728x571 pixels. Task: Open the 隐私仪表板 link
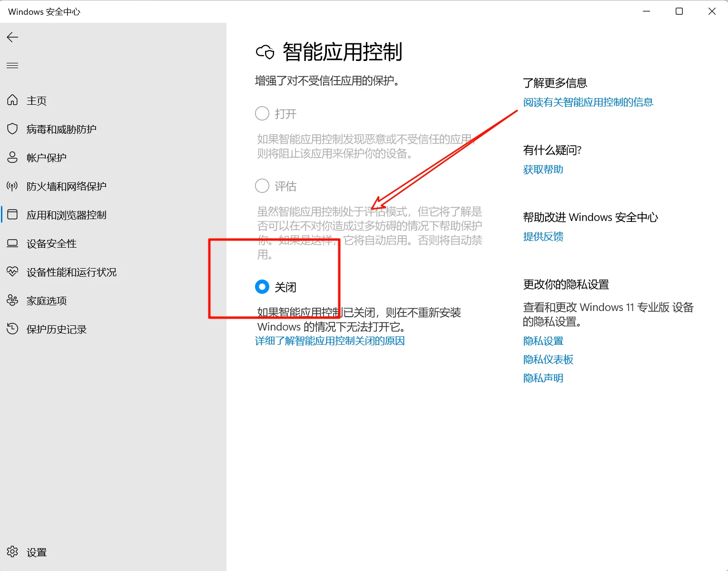pyautogui.click(x=548, y=360)
